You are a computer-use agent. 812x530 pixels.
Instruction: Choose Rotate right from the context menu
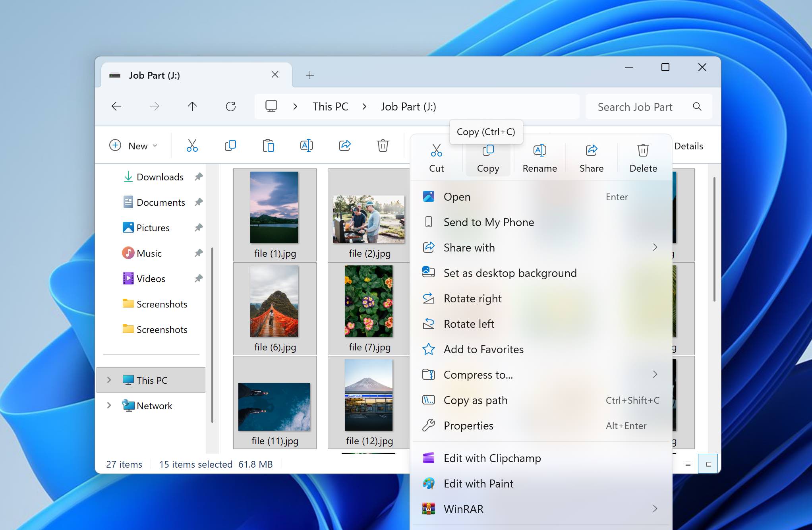(x=473, y=298)
